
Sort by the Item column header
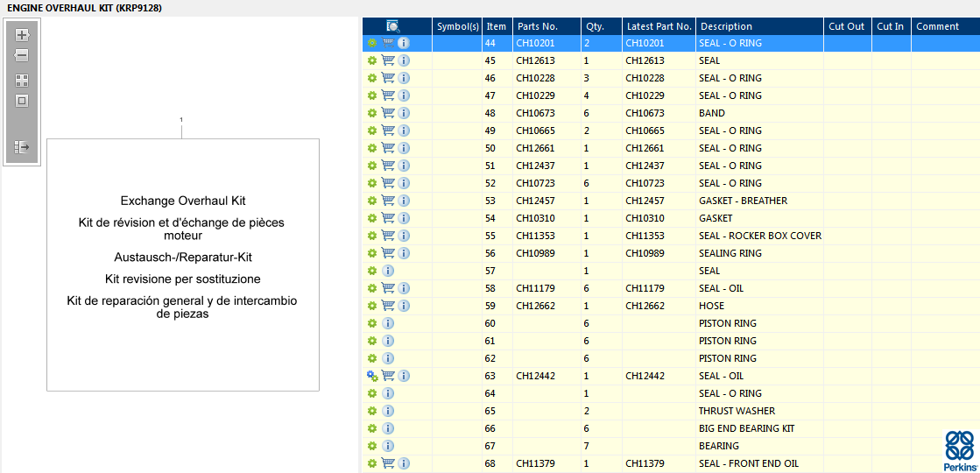click(496, 26)
